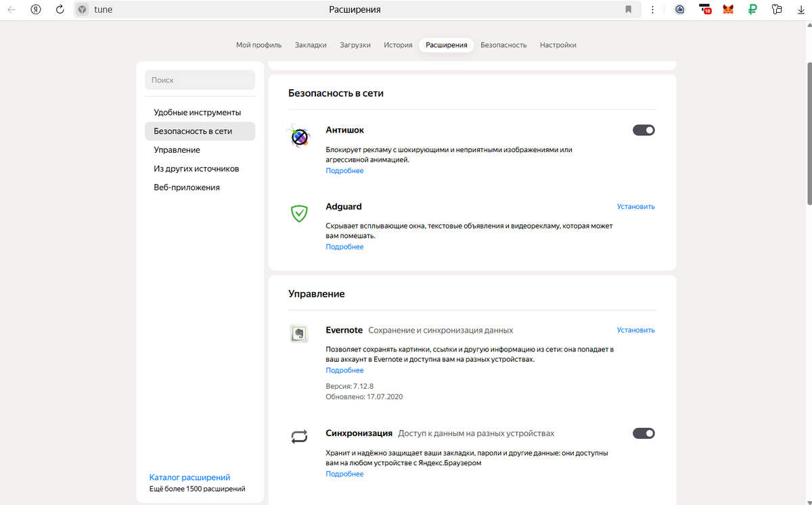Open the История section

(x=398, y=45)
